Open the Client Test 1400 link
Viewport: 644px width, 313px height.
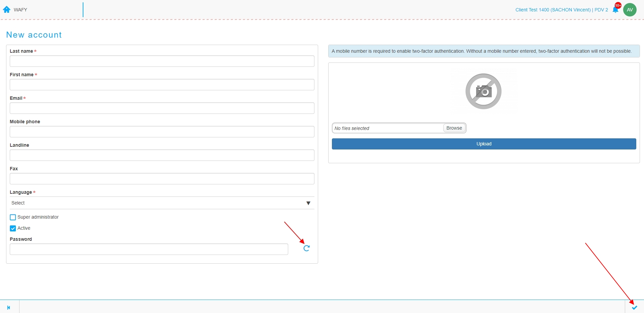[562, 10]
